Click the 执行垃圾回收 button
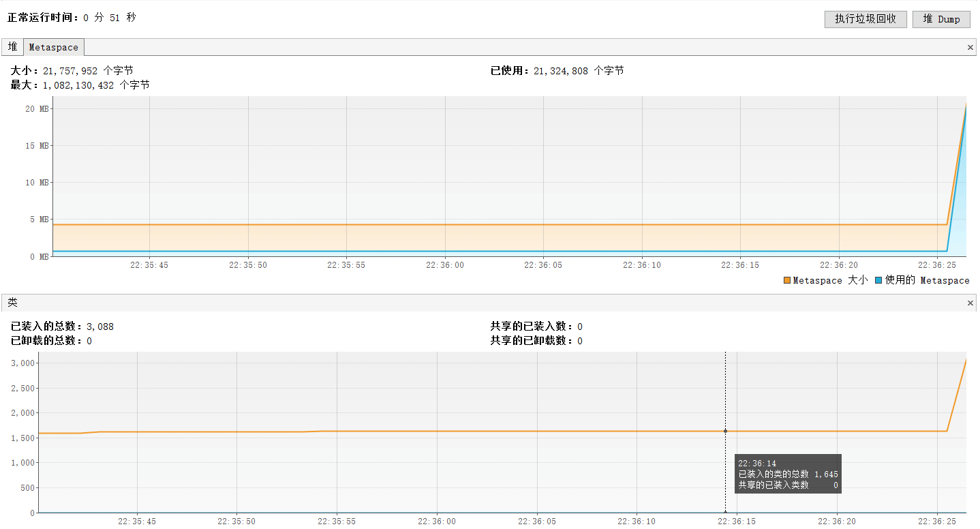The height and width of the screenshot is (529, 980). (866, 19)
